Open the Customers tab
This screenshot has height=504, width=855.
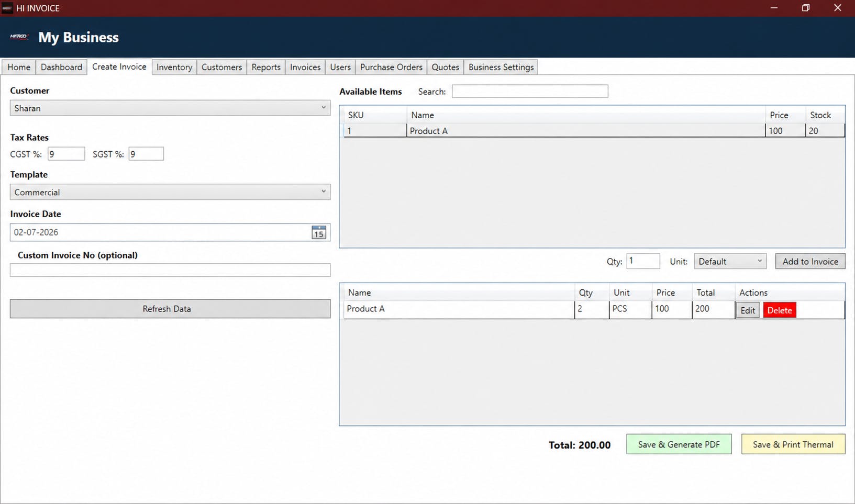click(221, 67)
